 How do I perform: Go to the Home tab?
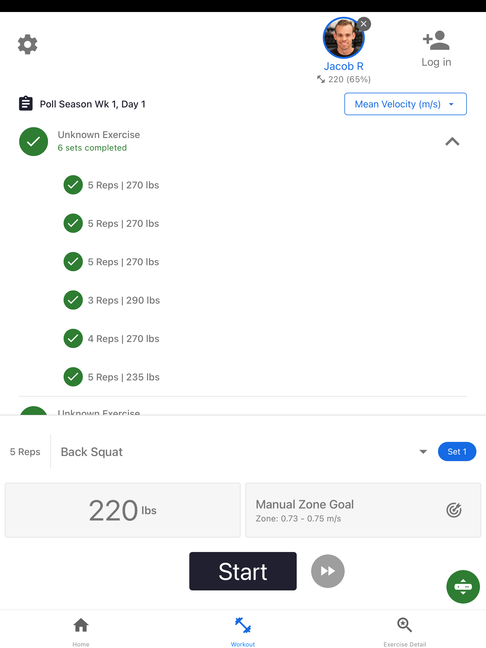coord(81,631)
